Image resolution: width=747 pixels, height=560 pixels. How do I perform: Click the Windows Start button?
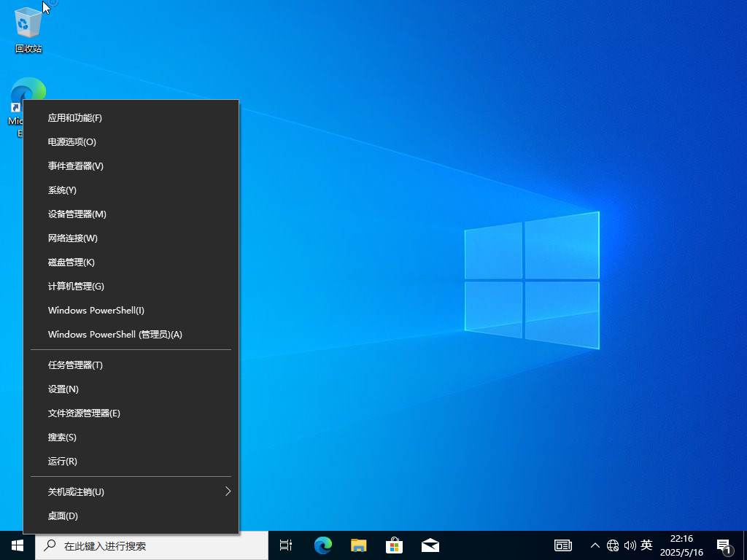[x=18, y=545]
